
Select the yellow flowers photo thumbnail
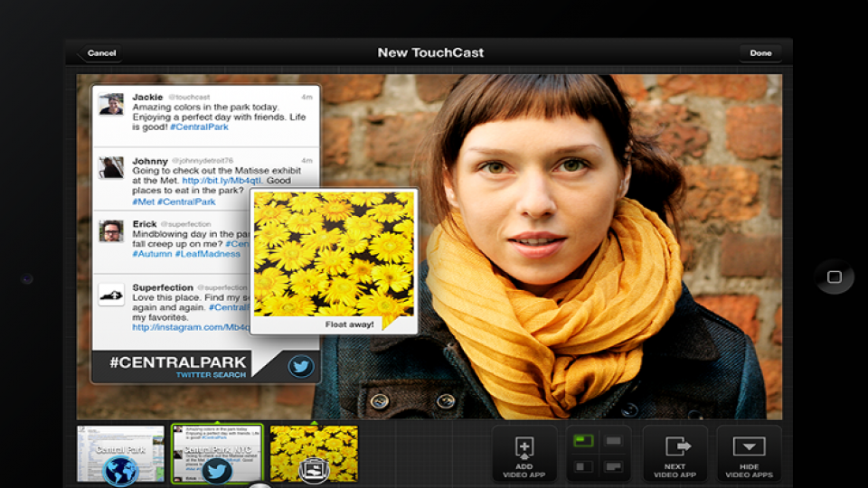click(314, 453)
